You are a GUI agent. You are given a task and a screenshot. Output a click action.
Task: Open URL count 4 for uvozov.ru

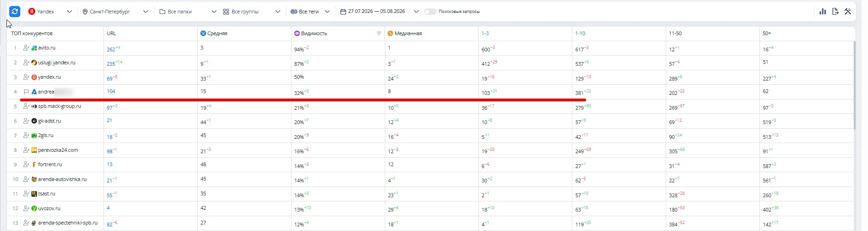pos(108,208)
